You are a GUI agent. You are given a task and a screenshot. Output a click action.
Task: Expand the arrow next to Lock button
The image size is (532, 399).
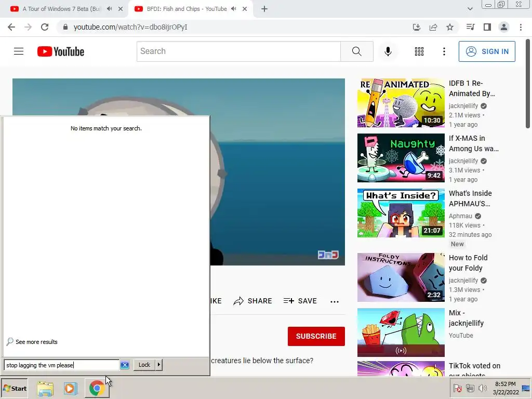tap(159, 365)
